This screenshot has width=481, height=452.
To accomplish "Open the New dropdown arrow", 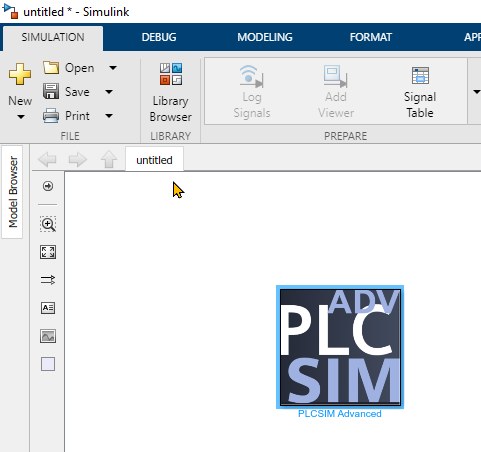I will point(21,117).
